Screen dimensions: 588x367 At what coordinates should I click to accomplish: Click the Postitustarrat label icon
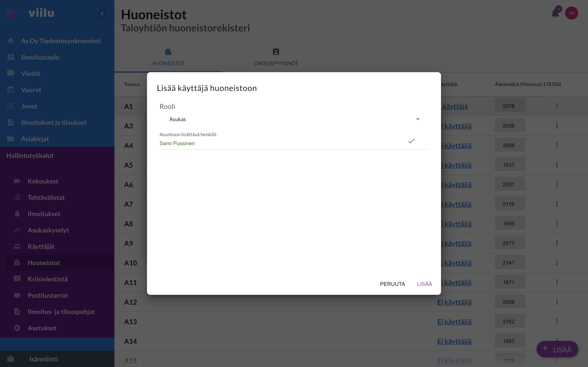(17, 295)
